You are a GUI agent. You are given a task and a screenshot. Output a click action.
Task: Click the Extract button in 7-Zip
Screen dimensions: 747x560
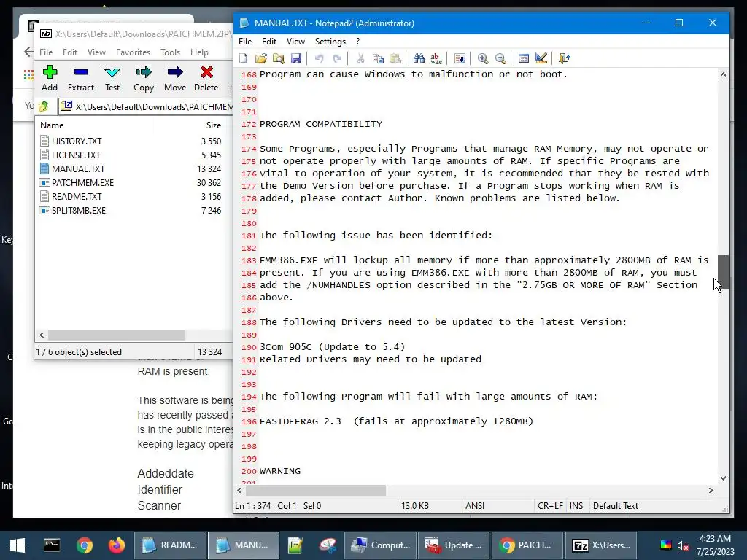81,79
